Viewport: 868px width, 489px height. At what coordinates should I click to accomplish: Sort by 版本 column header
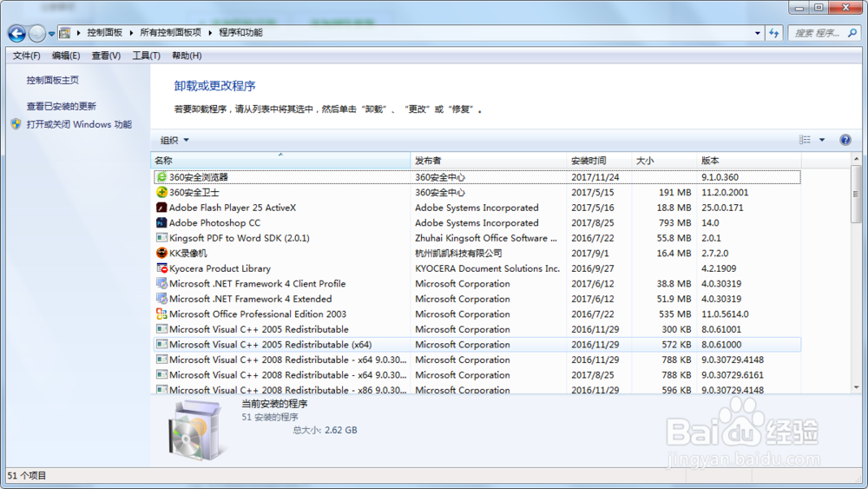point(748,161)
